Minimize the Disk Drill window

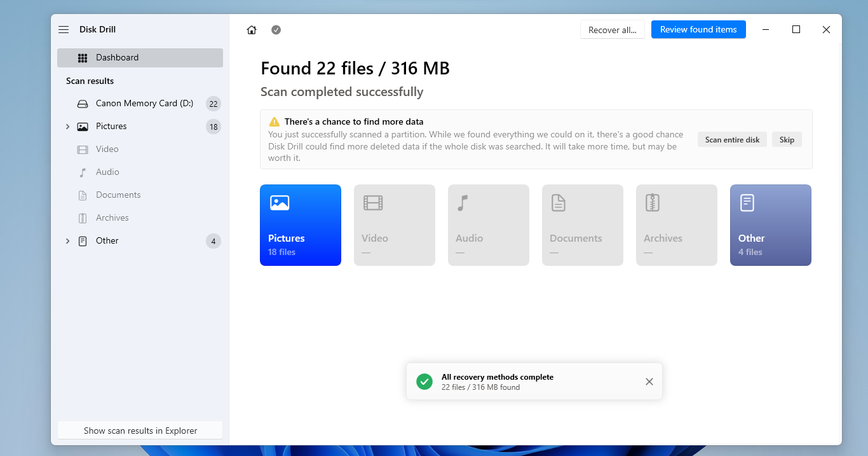[766, 30]
